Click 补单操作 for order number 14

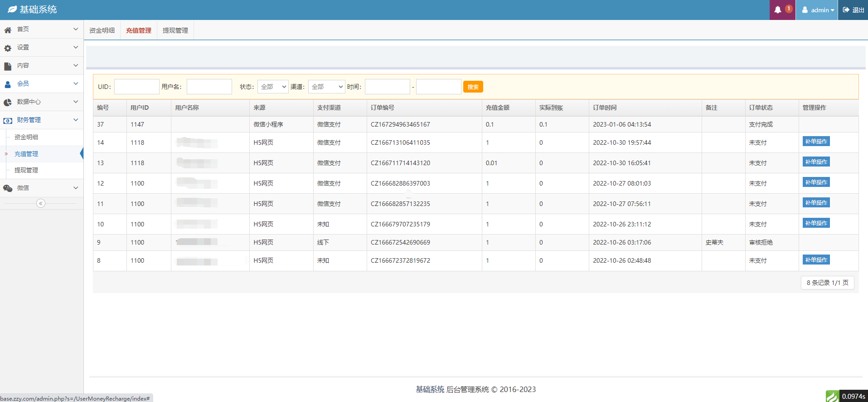[x=816, y=142]
